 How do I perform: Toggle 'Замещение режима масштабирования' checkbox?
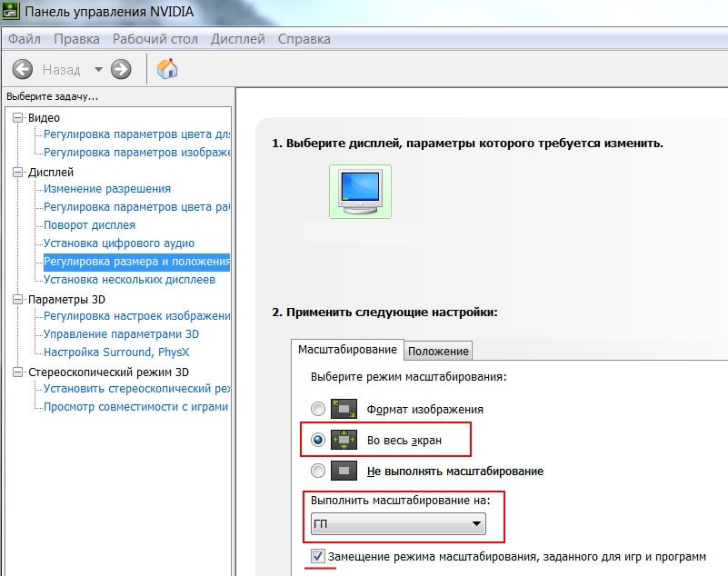[x=317, y=556]
